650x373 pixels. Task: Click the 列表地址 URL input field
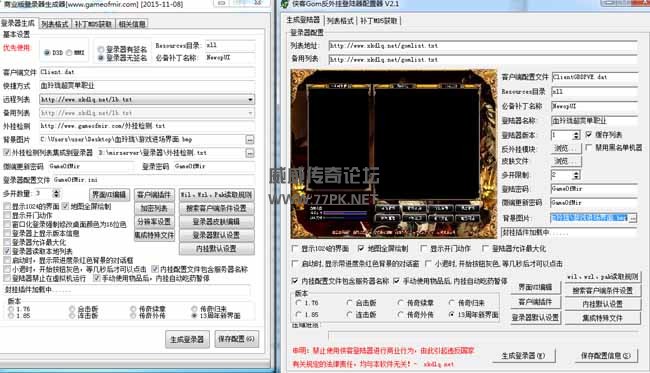483,46
